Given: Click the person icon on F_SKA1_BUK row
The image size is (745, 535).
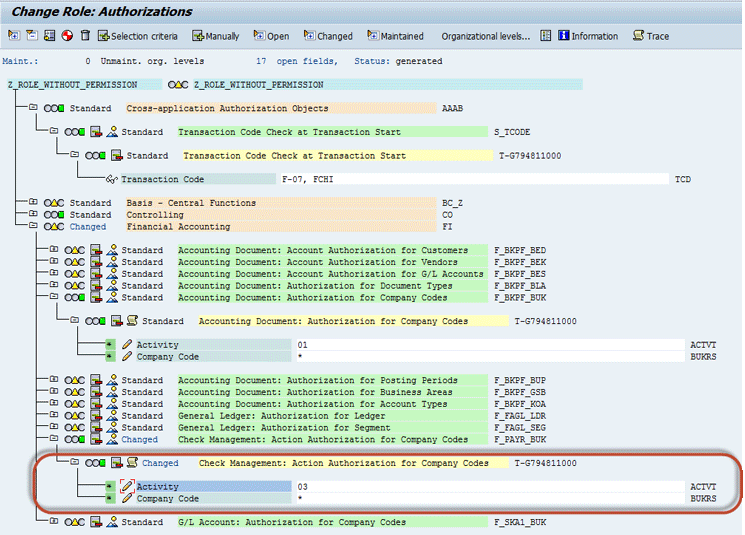Looking at the screenshot, I should click(x=113, y=522).
